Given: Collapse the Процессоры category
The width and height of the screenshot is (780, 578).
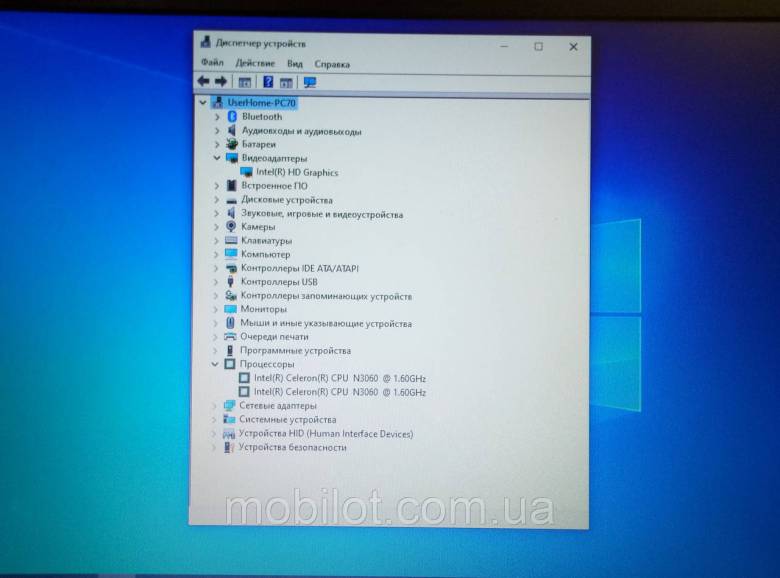Looking at the screenshot, I should (215, 364).
